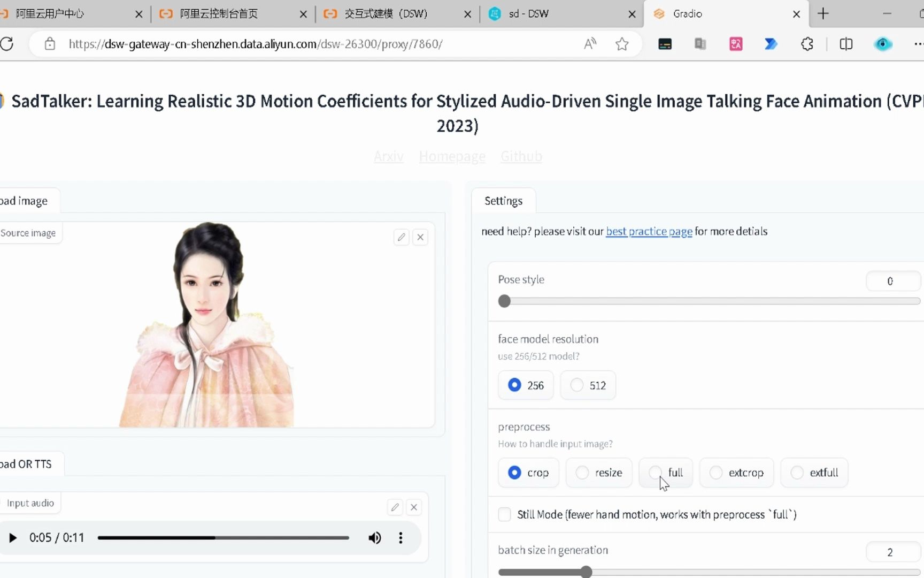View site info via the lock icon
This screenshot has height=578, width=924.
pos(50,44)
